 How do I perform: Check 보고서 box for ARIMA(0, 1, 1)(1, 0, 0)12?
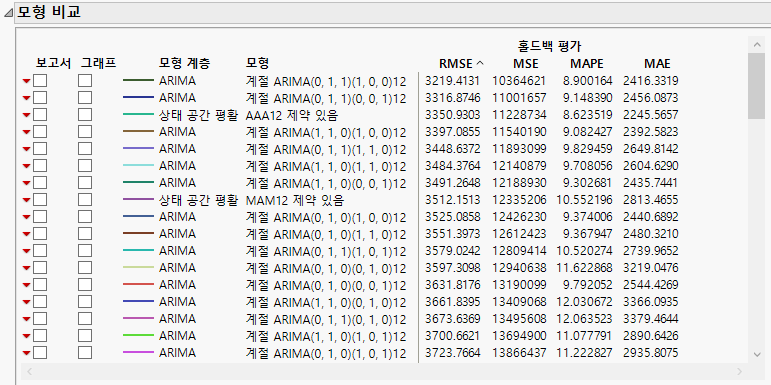[x=40, y=81]
